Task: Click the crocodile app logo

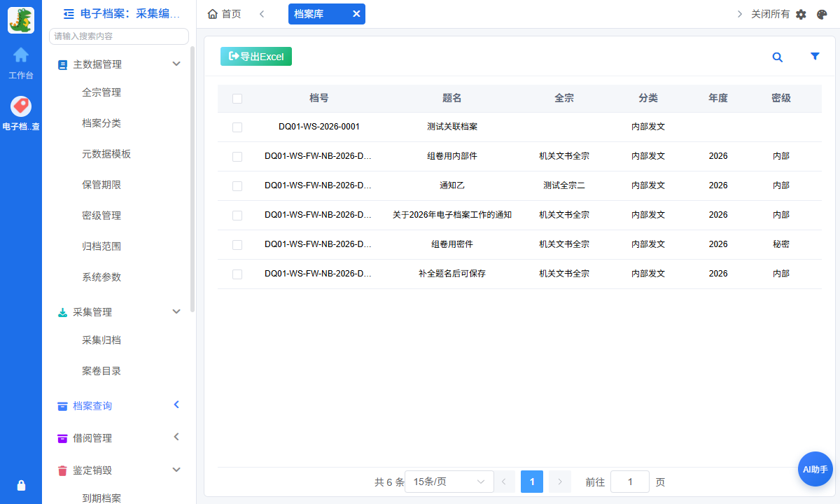Action: pos(21,20)
